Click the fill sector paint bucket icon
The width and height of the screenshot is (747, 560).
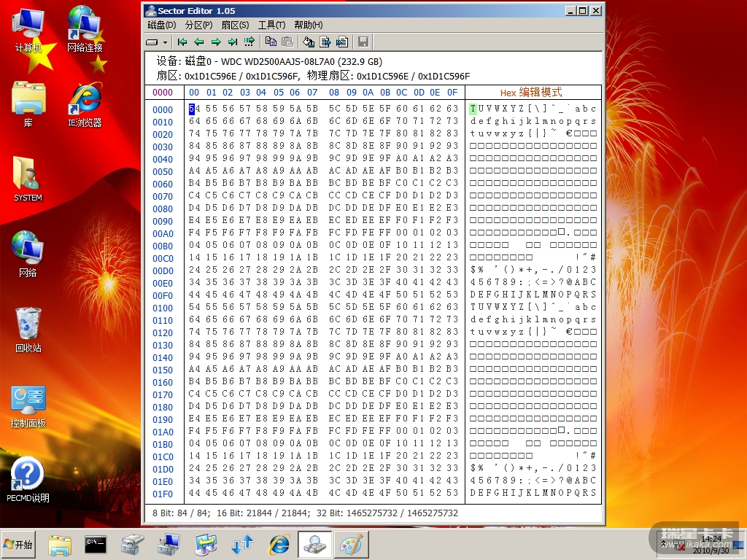coord(309,42)
